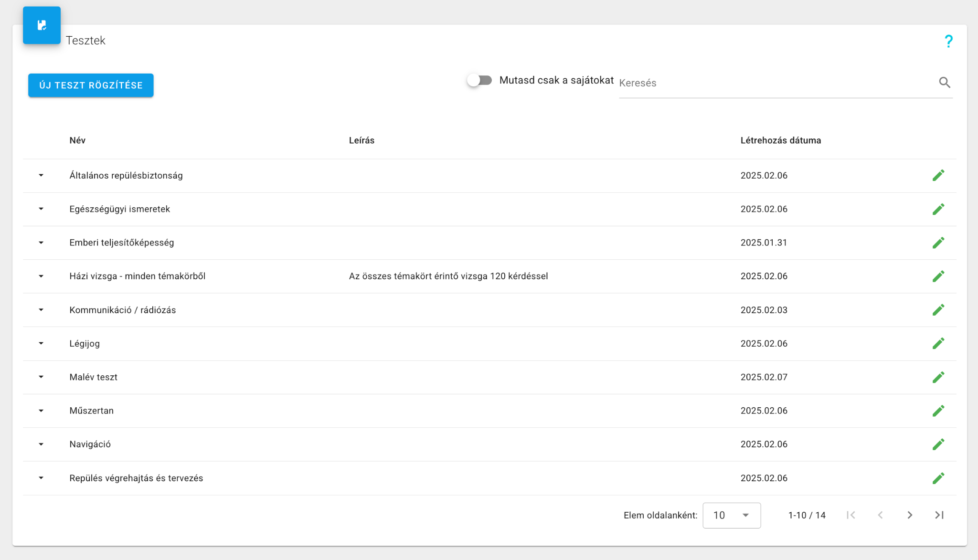Toggle Mutasd csak a sajátokat switch
The width and height of the screenshot is (978, 560).
pos(479,80)
